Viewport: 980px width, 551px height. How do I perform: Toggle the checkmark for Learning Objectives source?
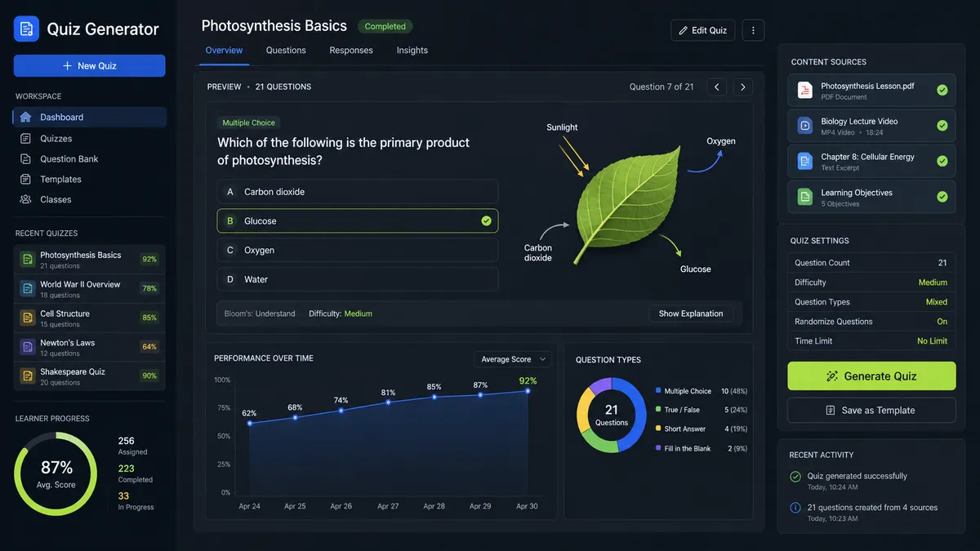coord(942,197)
